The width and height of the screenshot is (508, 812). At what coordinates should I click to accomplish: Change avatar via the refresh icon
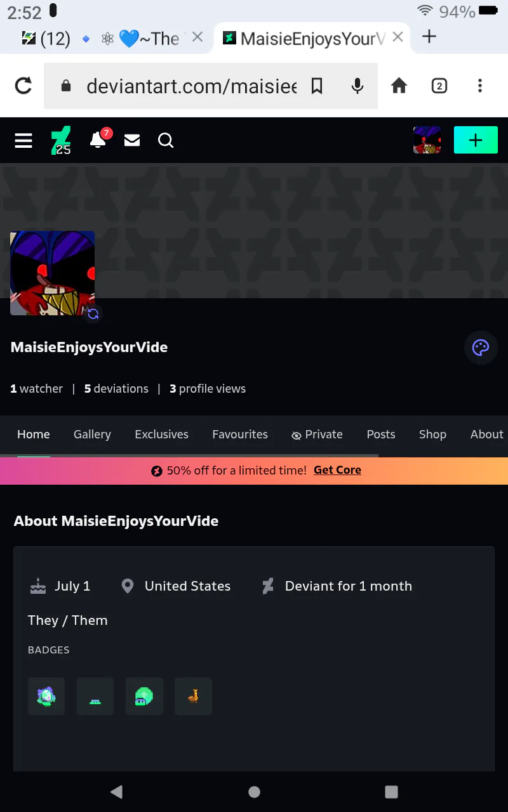pyautogui.click(x=93, y=313)
